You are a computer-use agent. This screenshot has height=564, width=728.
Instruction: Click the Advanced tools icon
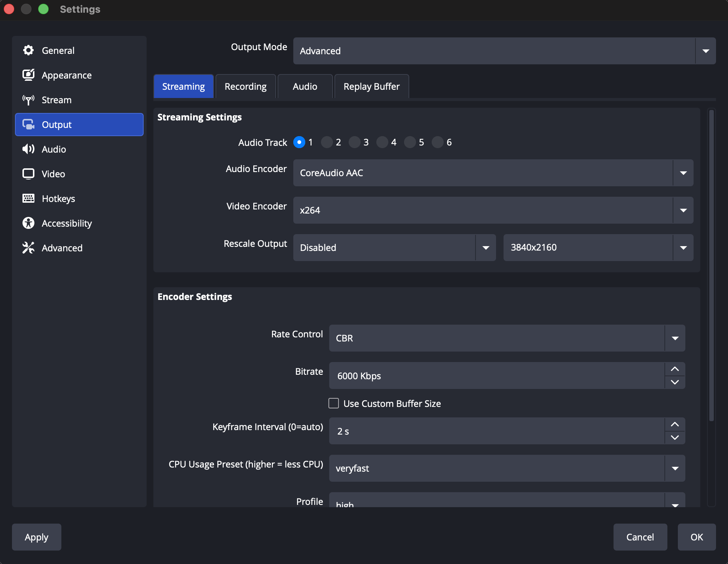click(x=28, y=248)
